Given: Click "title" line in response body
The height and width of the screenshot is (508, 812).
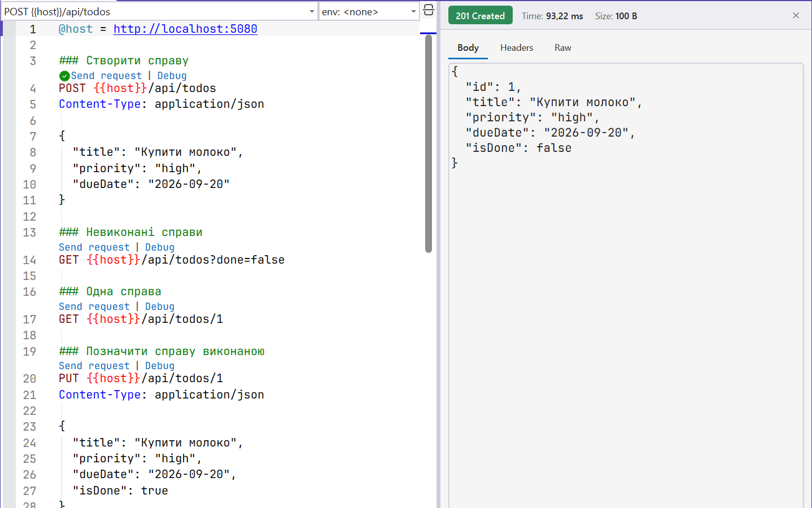Looking at the screenshot, I should click(554, 102).
